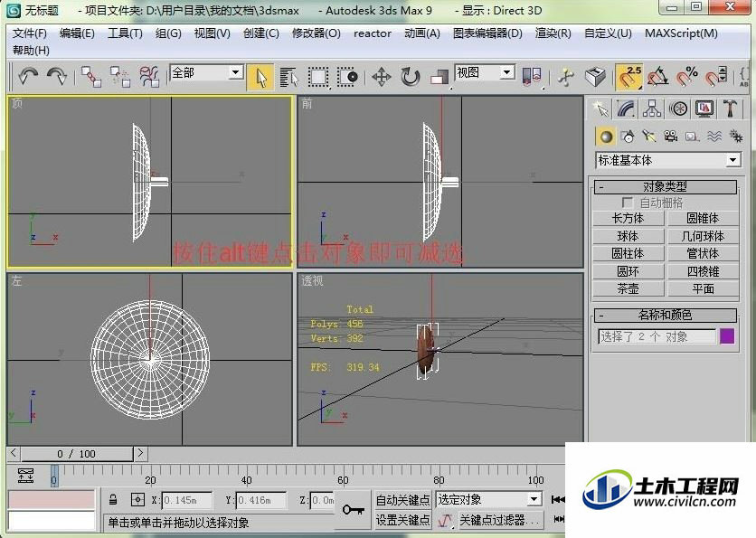Create a 长方体 box primitive
Screen dimensions: 756x538
click(628, 219)
